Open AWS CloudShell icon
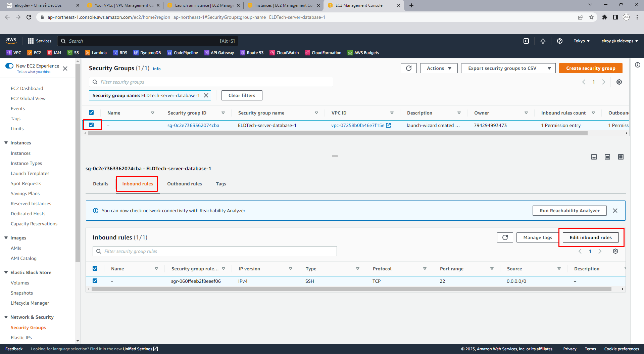 point(526,41)
